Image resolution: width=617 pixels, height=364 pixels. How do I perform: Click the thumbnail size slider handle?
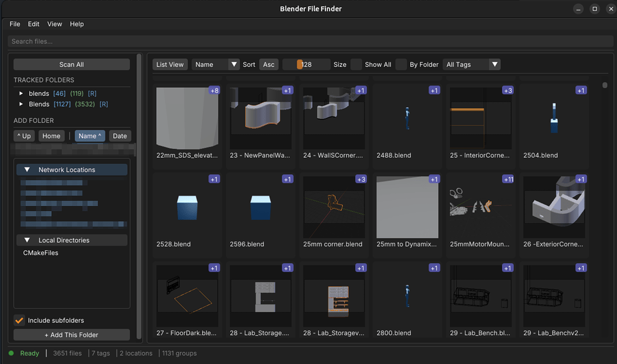click(x=299, y=64)
